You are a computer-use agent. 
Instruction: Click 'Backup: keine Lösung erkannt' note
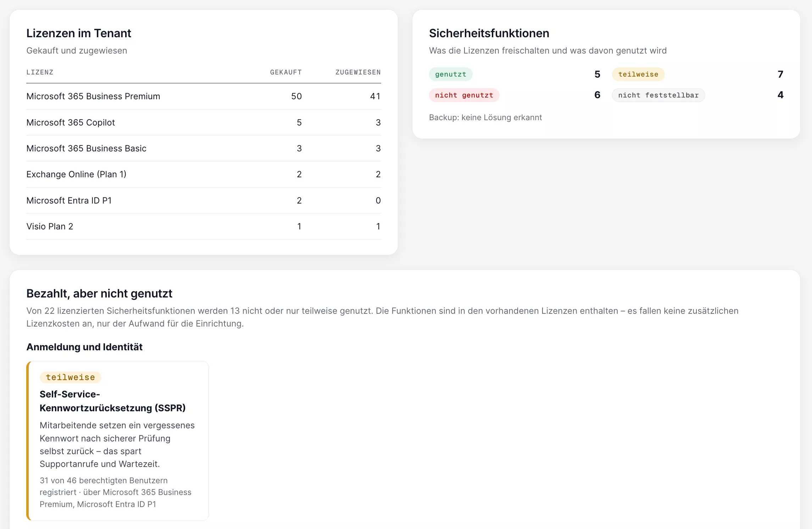point(485,118)
